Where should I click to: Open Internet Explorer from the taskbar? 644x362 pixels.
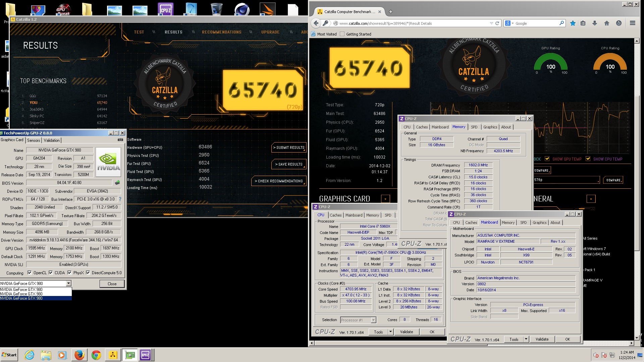click(x=30, y=355)
